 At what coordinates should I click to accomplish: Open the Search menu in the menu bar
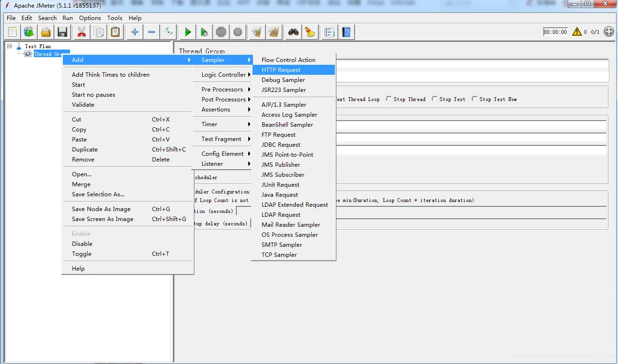tap(47, 18)
